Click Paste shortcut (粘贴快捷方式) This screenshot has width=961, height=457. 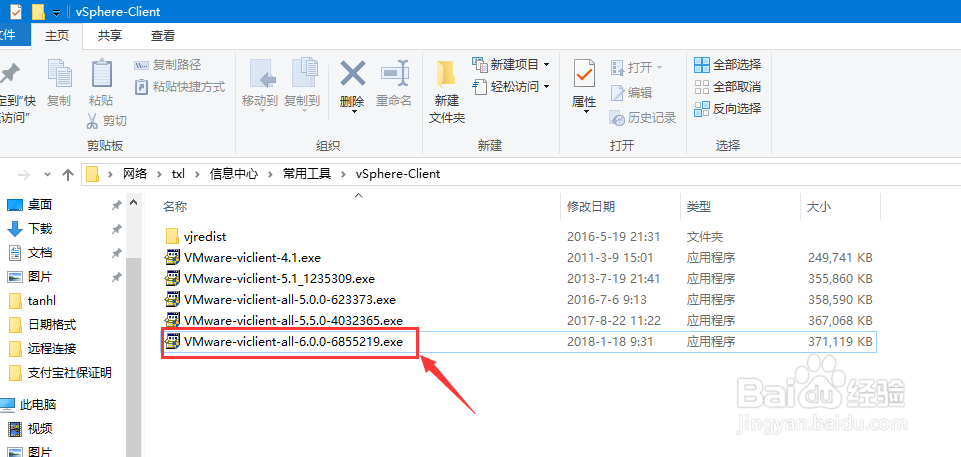coord(180,87)
